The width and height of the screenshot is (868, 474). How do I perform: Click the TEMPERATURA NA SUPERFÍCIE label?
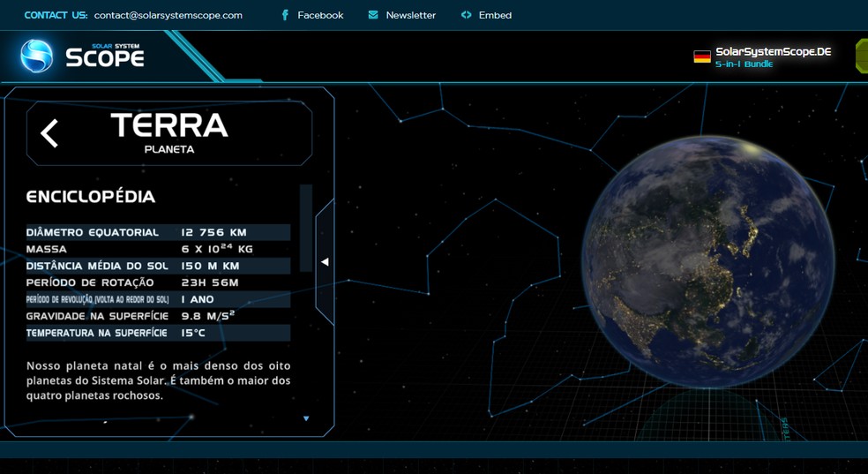(x=96, y=333)
